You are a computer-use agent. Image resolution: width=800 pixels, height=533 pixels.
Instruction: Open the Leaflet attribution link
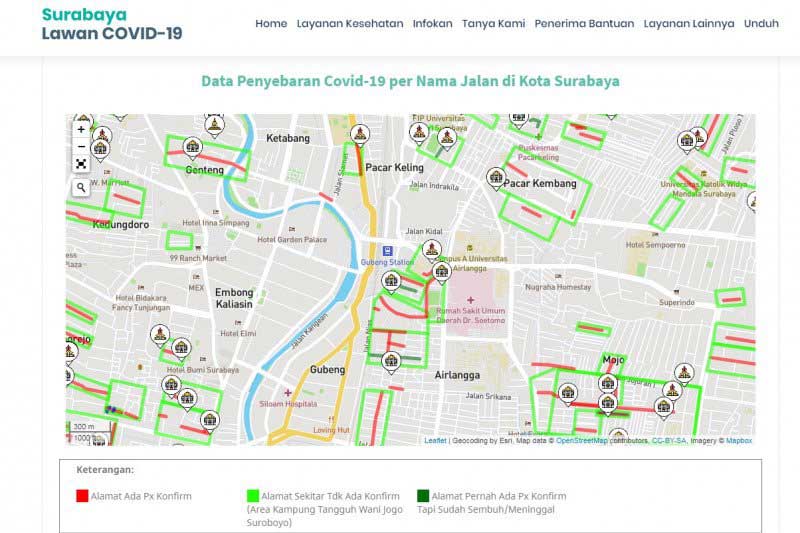pos(435,440)
